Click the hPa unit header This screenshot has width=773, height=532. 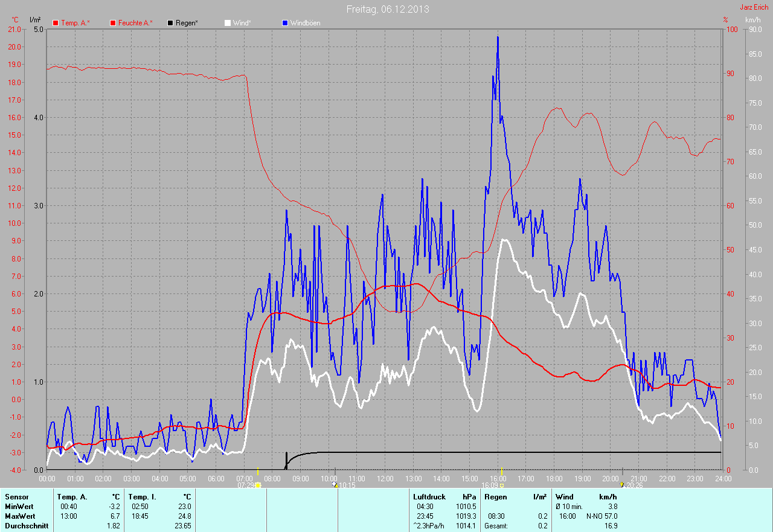[x=469, y=497]
